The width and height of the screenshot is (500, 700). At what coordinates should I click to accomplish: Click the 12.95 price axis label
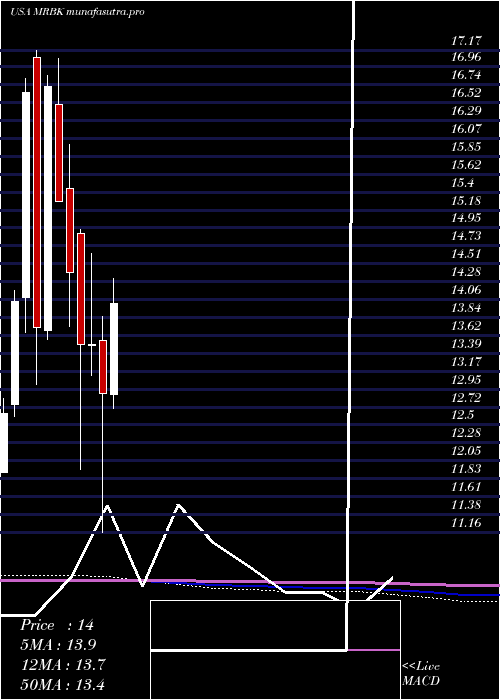466,379
